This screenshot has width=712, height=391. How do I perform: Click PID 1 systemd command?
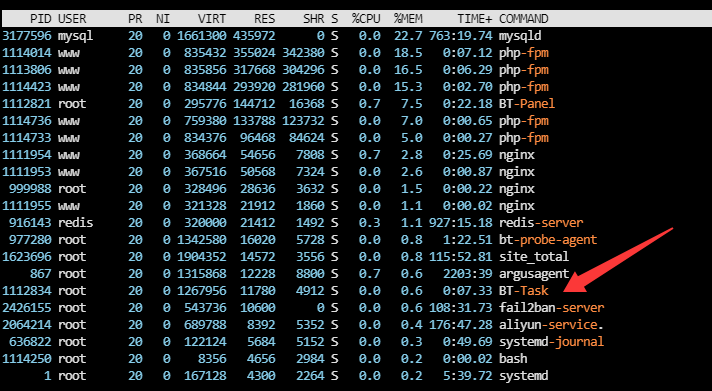click(x=524, y=376)
